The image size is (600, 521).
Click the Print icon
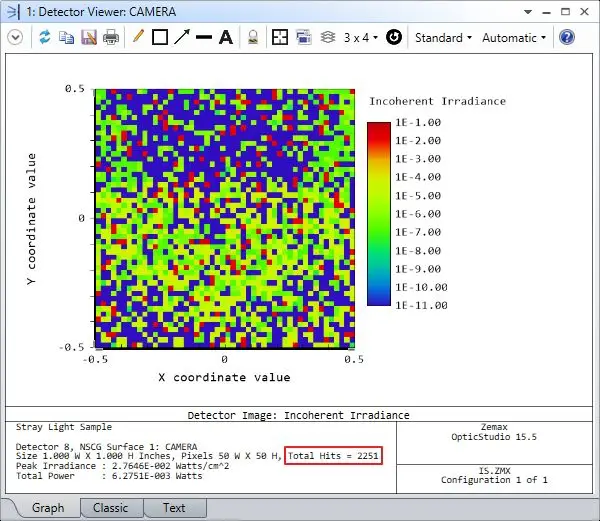(x=111, y=37)
